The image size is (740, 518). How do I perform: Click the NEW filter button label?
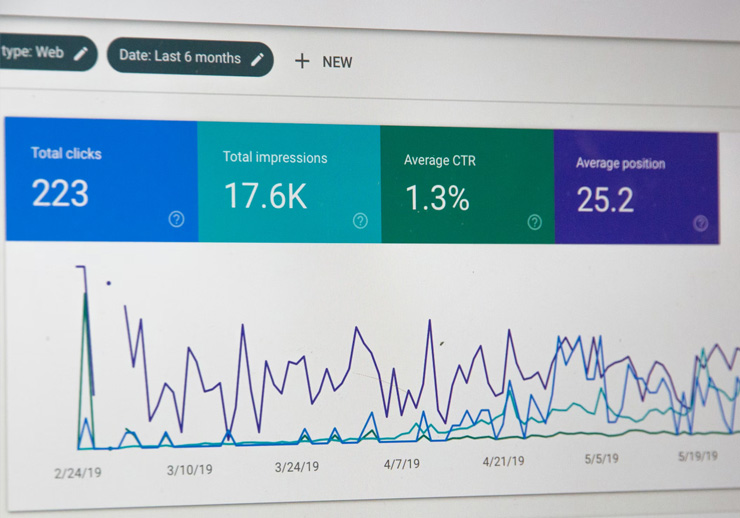[337, 62]
